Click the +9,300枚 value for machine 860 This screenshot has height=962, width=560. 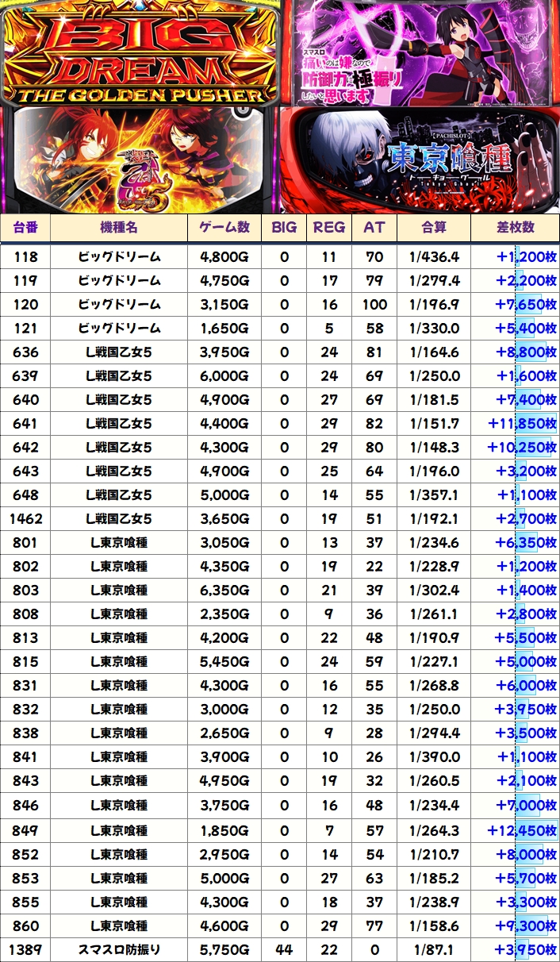(x=516, y=926)
